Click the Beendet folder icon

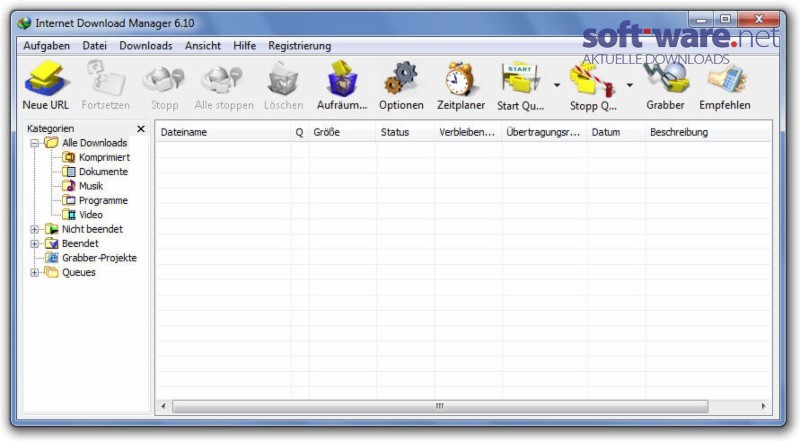click(x=52, y=243)
